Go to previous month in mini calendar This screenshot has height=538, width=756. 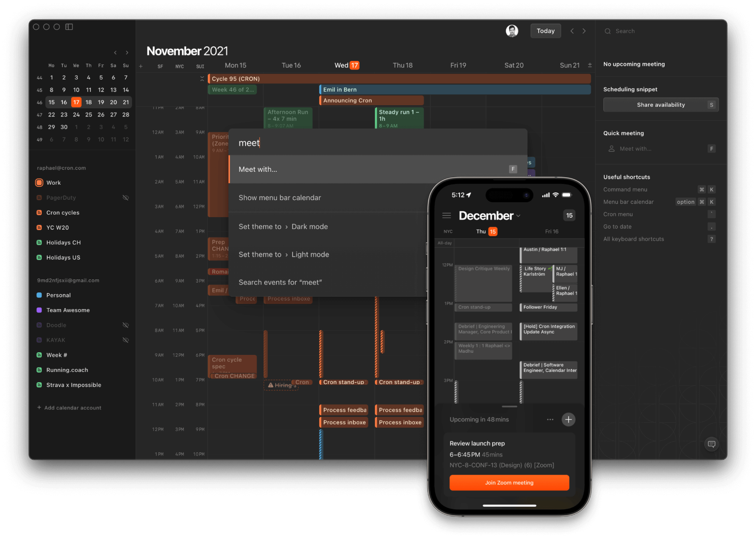pos(115,53)
